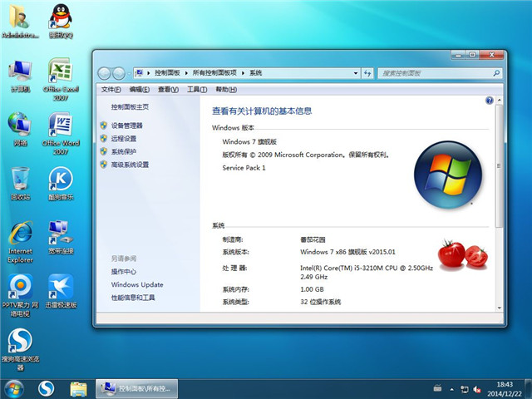Click the Service Pack 1 text
The width and height of the screenshot is (532, 399).
(244, 168)
